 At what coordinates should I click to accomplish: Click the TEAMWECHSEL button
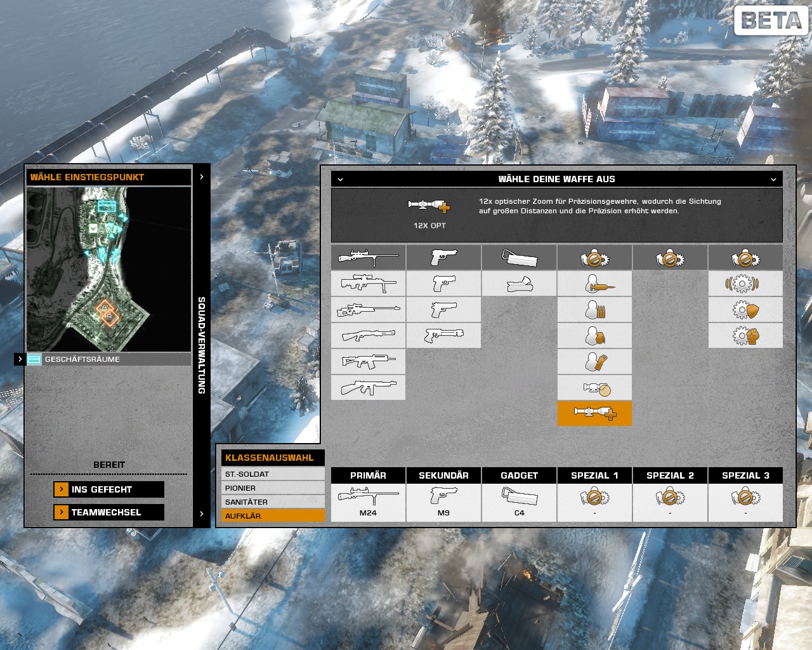[x=109, y=512]
